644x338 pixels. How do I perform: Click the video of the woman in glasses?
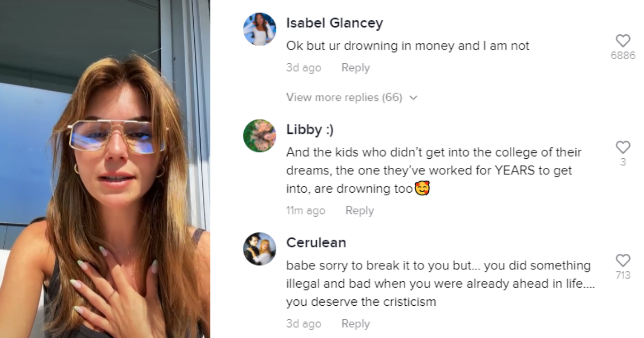pos(105,169)
